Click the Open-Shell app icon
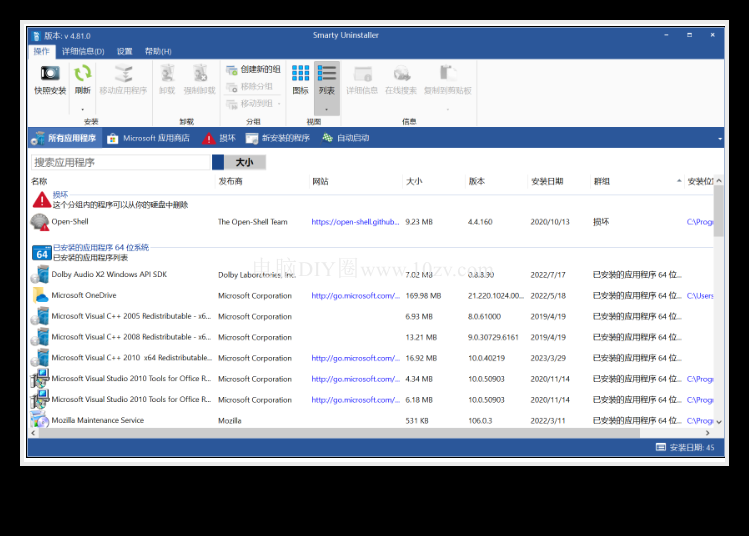The width and height of the screenshot is (749, 536). point(40,222)
